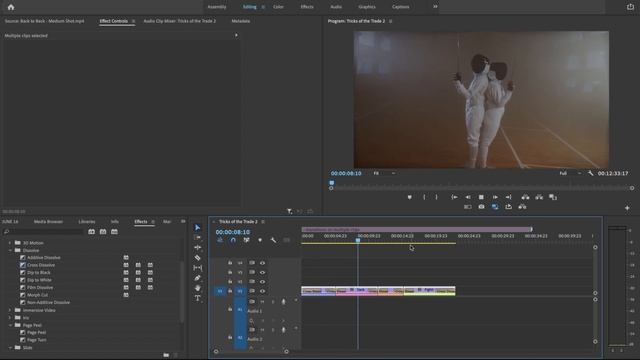Click the Home icon
Screen dimensions: 640x360
[11, 7]
